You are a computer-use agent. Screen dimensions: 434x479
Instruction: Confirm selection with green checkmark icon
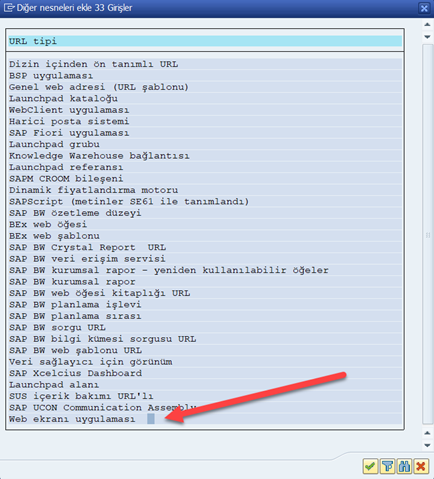(x=370, y=466)
